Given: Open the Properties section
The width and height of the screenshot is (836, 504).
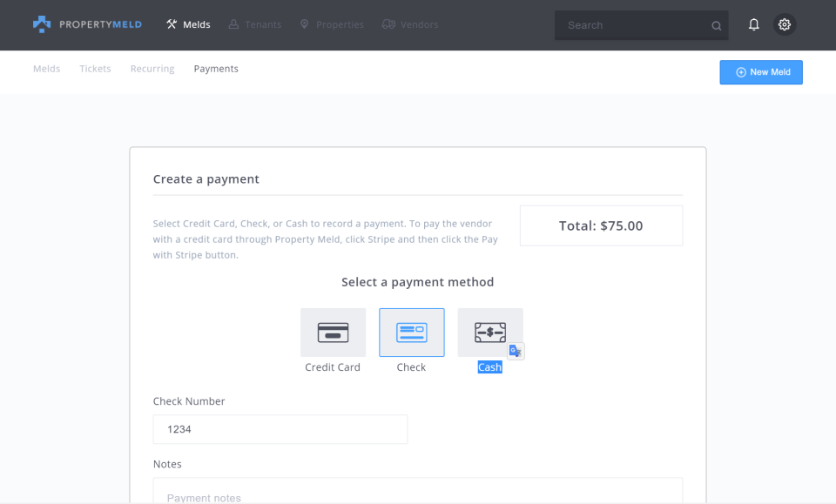Looking at the screenshot, I should (x=331, y=24).
